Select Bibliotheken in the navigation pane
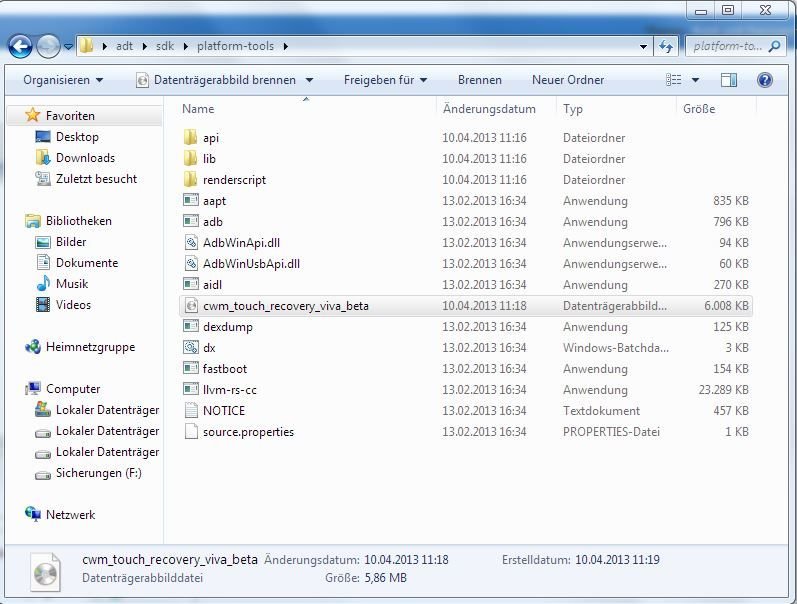The image size is (797, 604). pyautogui.click(x=79, y=221)
